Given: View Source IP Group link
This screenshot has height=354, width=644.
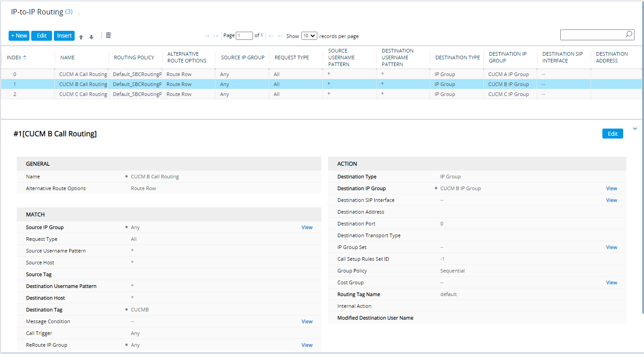Looking at the screenshot, I should coord(307,227).
